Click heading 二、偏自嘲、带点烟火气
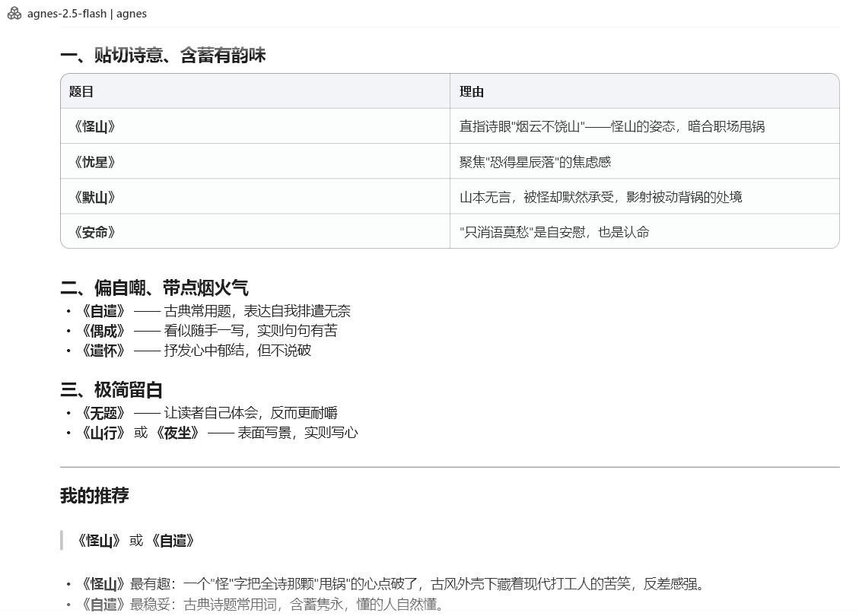This screenshot has height=616, width=859. coord(154,287)
